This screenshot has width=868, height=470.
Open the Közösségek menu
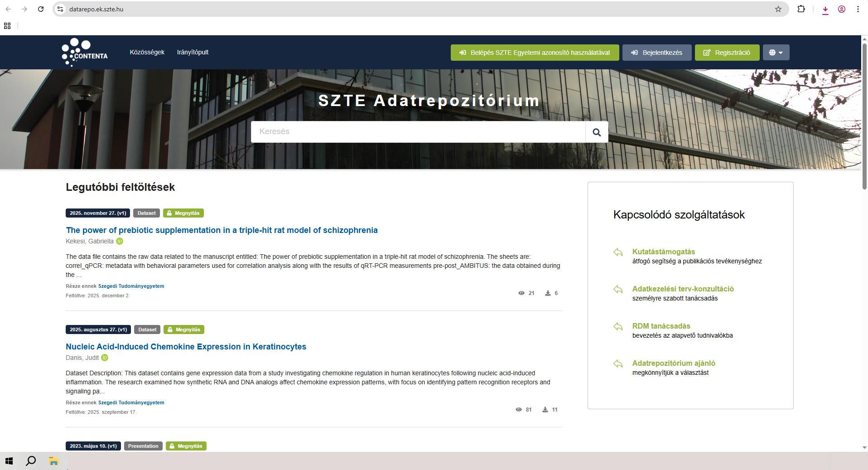pyautogui.click(x=147, y=52)
